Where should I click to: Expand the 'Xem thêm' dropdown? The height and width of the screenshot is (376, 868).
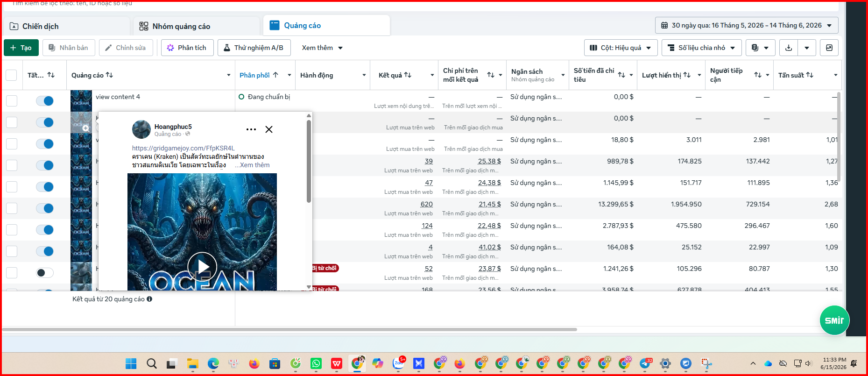[322, 48]
